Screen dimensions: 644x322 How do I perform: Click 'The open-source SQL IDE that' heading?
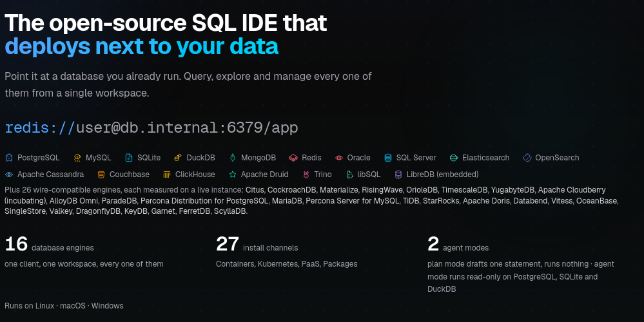click(x=166, y=23)
